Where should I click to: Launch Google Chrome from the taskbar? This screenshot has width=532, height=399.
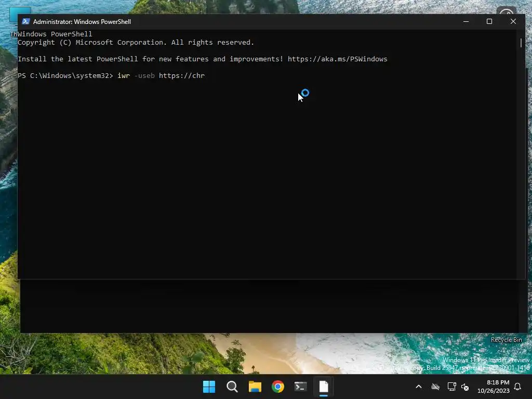tap(278, 387)
